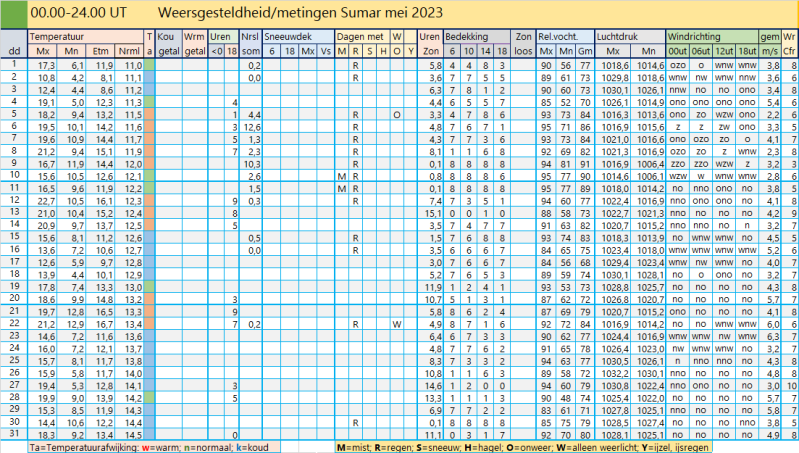Select the '18ut' wind column header
This screenshot has height=453, width=799.
coord(747,51)
